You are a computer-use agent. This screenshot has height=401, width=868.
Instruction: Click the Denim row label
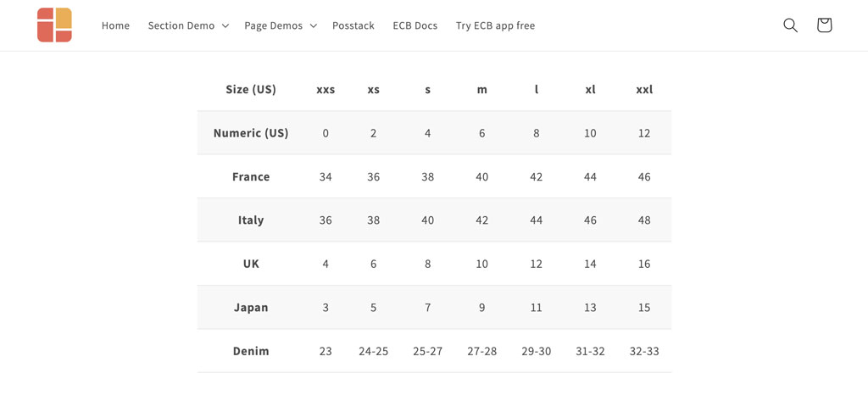point(251,351)
